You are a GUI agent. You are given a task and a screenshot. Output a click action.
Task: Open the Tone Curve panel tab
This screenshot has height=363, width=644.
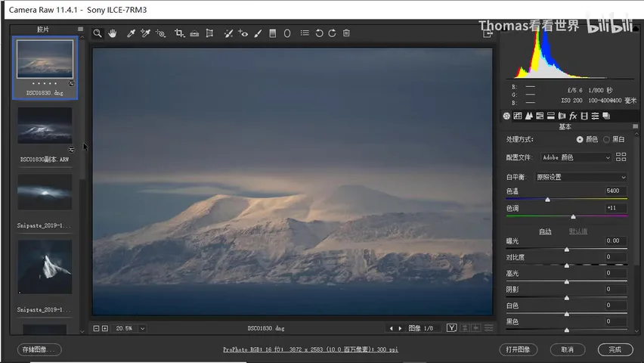tap(518, 116)
